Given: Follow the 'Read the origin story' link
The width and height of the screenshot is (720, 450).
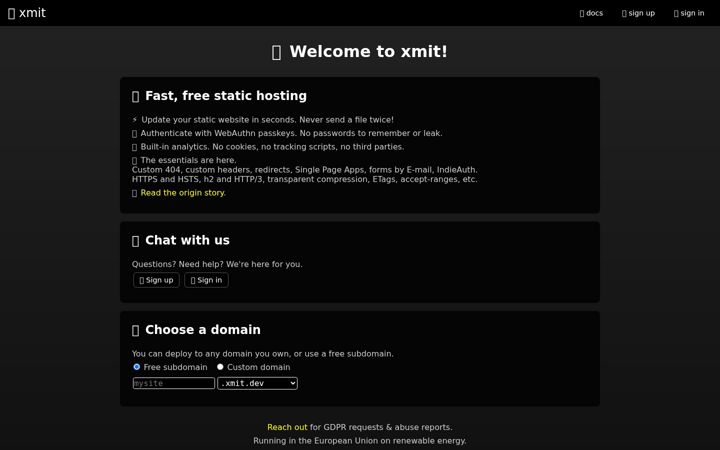Looking at the screenshot, I should tap(183, 193).
